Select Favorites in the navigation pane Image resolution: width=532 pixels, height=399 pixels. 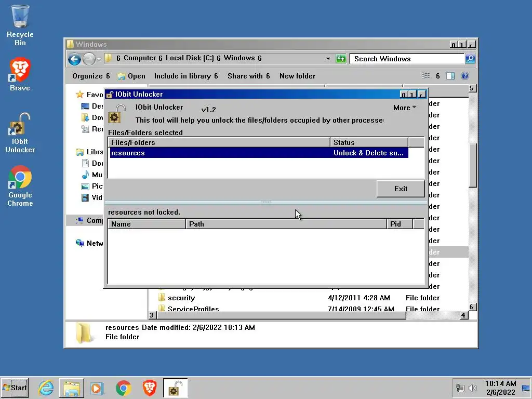click(89, 95)
